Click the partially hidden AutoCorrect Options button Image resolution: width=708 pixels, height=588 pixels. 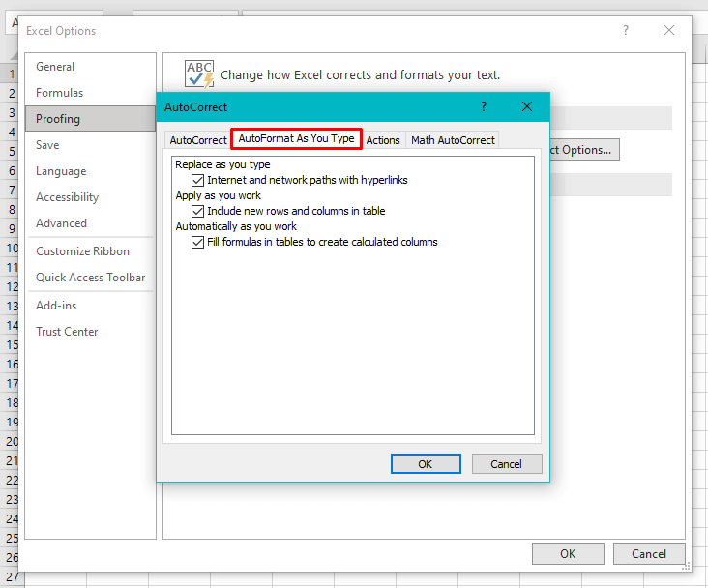(x=584, y=150)
